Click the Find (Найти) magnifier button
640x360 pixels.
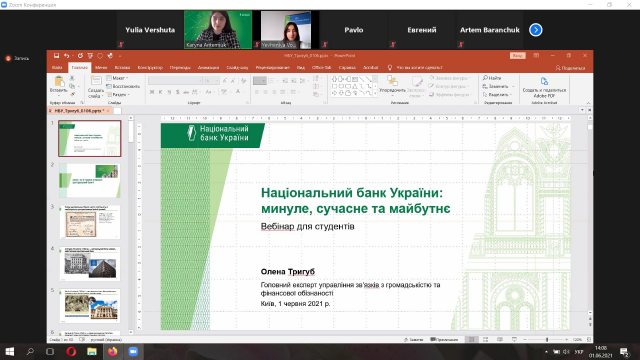pos(492,78)
